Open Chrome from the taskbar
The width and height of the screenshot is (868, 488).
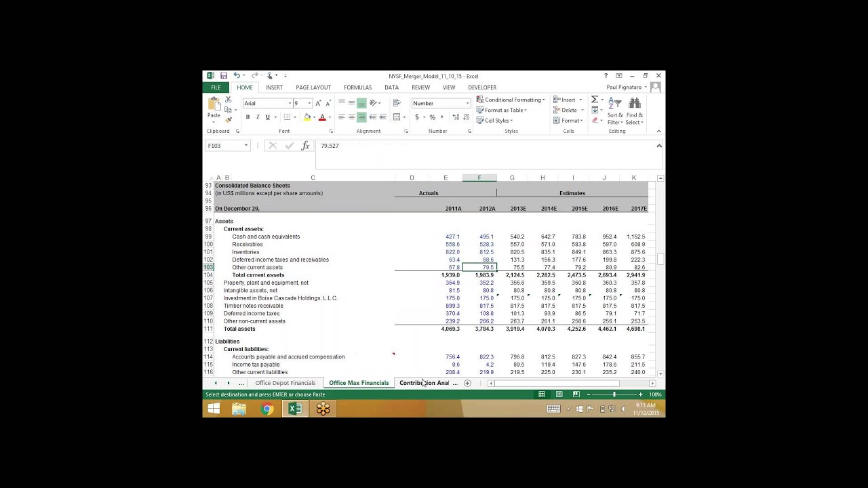[x=267, y=409]
